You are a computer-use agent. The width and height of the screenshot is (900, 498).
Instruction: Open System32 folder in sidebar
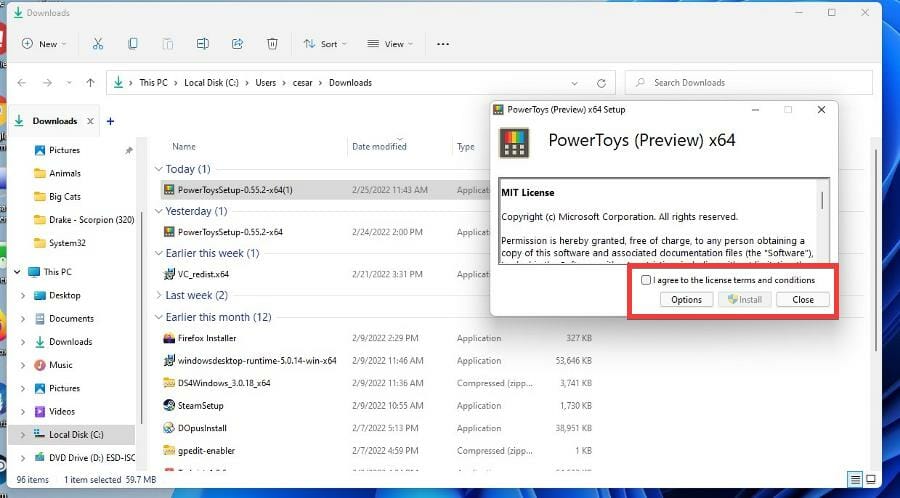pos(67,243)
